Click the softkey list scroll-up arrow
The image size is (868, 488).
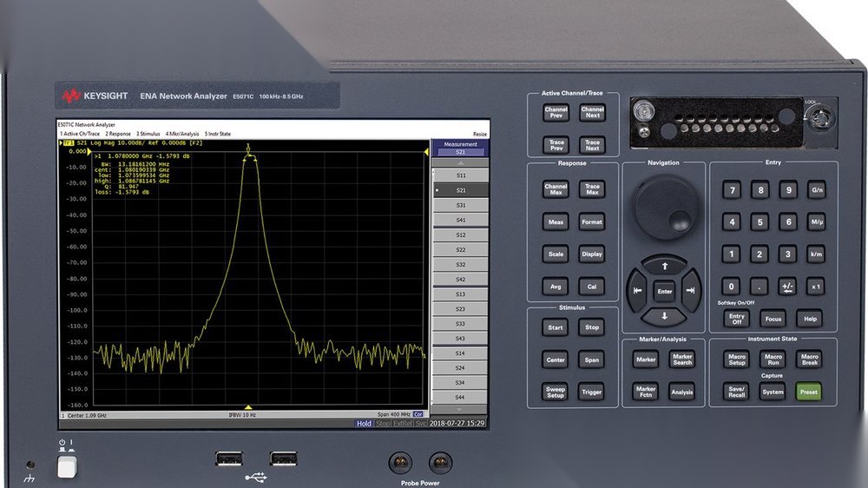pos(461,163)
